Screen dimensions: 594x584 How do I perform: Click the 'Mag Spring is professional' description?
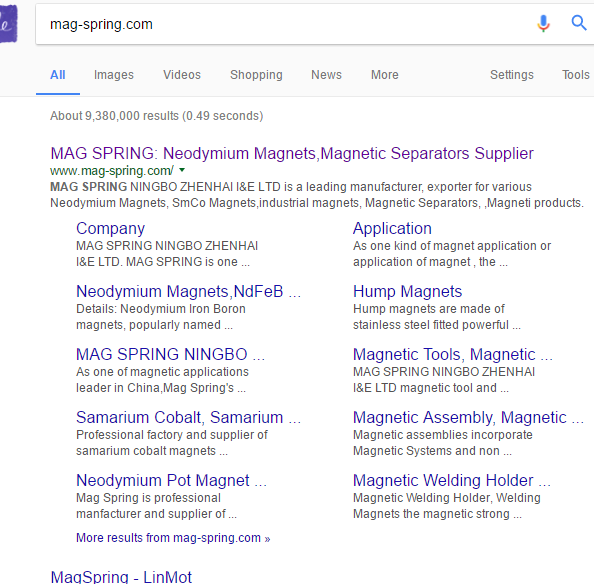156,506
